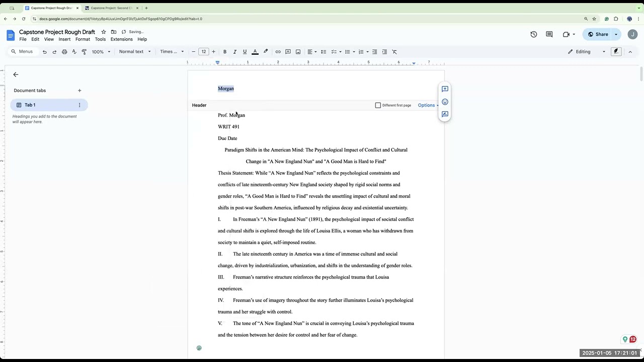This screenshot has width=644, height=362.
Task: Start a video call
Action: click(567, 34)
